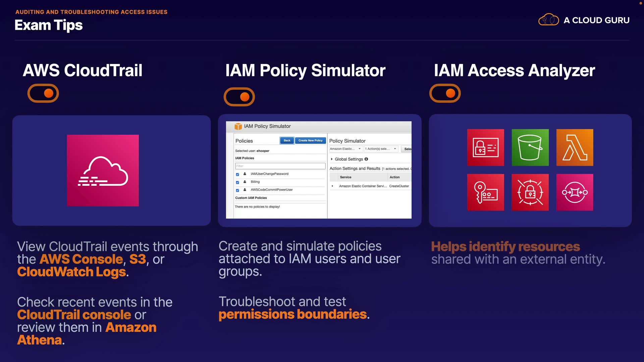Uncheck the IAMUserChangePassword policy checkbox

coord(237,174)
